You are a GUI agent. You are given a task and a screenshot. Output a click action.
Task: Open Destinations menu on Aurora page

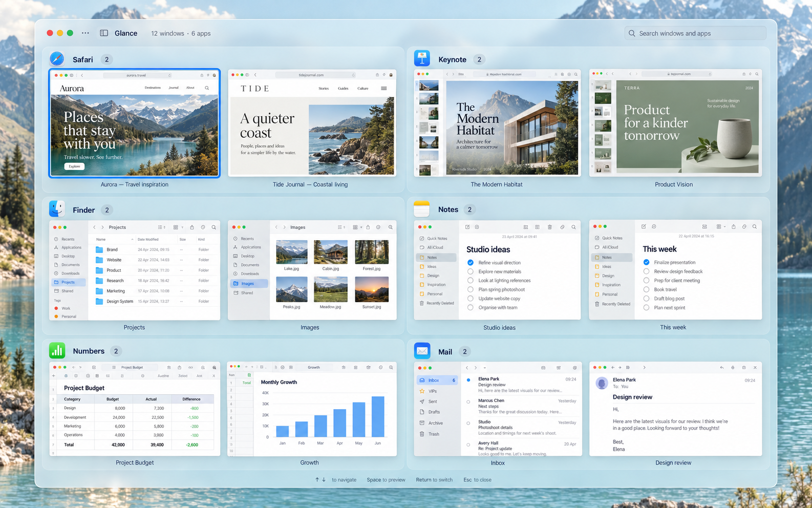153,88
